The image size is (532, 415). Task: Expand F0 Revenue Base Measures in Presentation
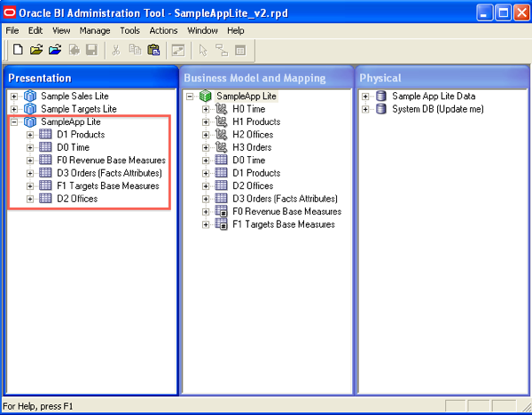(x=30, y=161)
